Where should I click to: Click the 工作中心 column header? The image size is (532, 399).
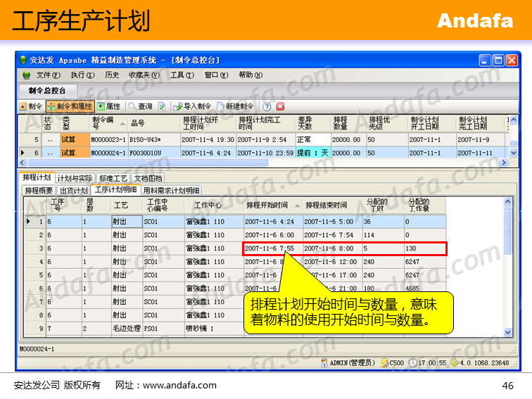tap(208, 205)
